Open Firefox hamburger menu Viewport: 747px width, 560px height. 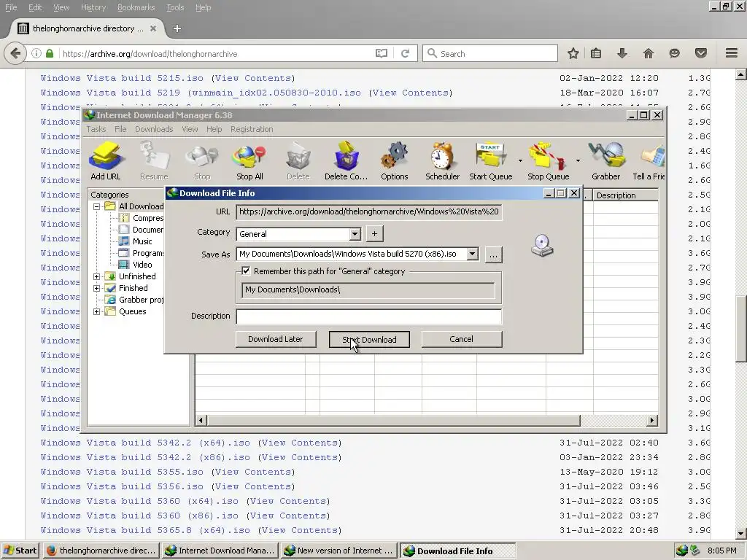[732, 53]
